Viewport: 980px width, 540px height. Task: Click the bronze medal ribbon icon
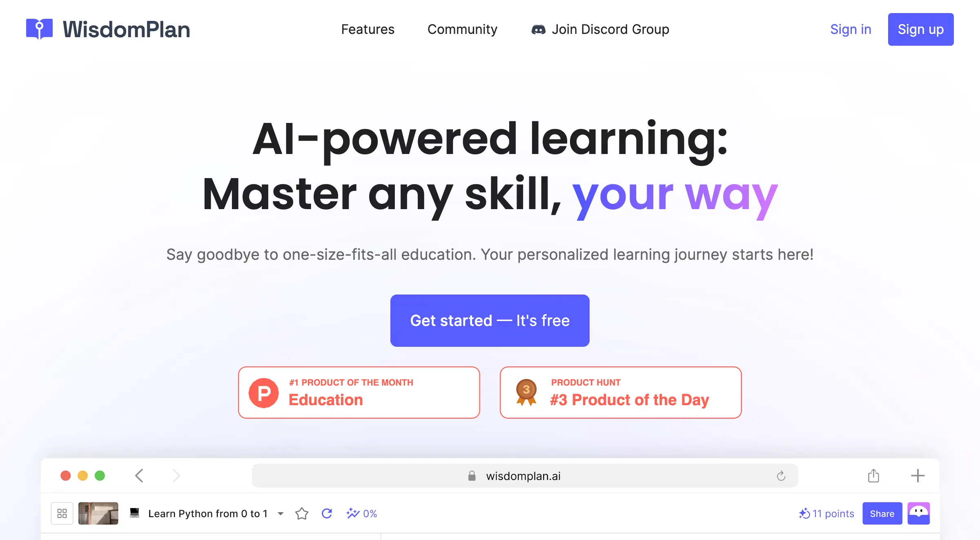526,393
